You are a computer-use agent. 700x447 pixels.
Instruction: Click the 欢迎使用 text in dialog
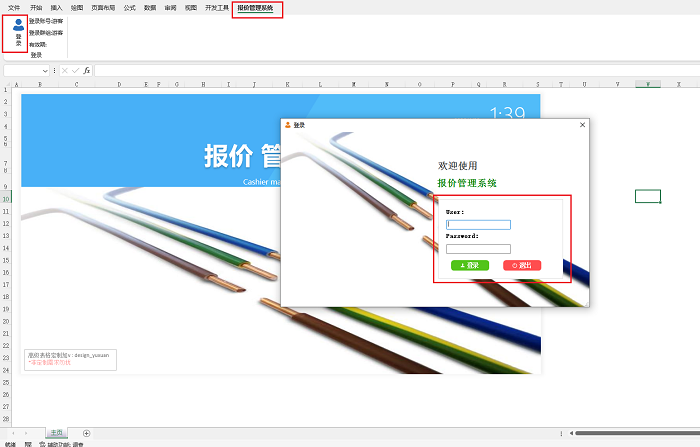click(458, 166)
